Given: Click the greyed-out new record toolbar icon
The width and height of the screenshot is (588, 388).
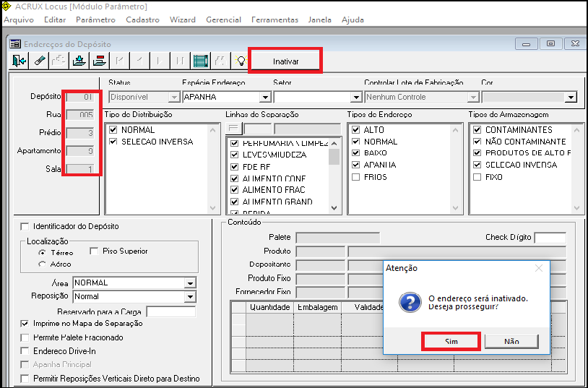Looking at the screenshot, I should (59, 61).
